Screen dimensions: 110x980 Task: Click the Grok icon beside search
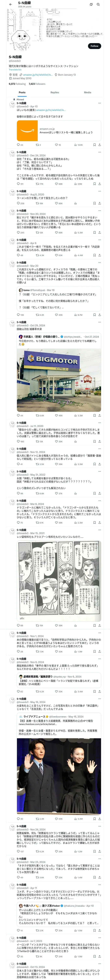point(91,4)
